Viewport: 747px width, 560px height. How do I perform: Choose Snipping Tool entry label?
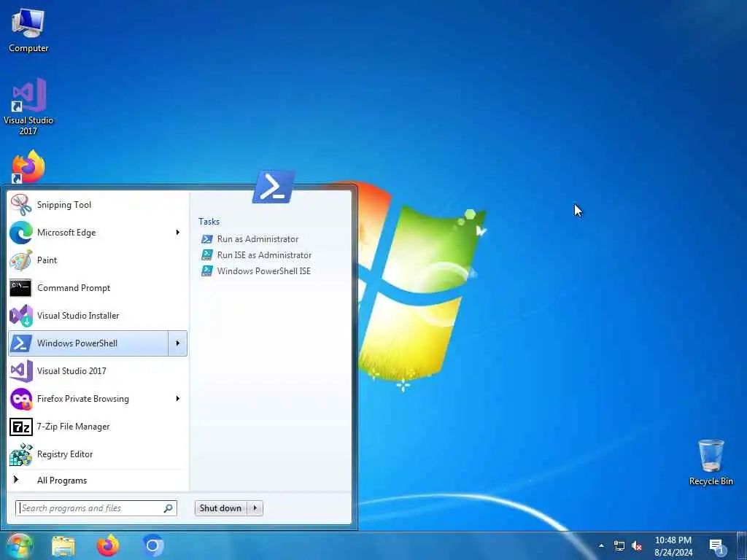(x=64, y=205)
